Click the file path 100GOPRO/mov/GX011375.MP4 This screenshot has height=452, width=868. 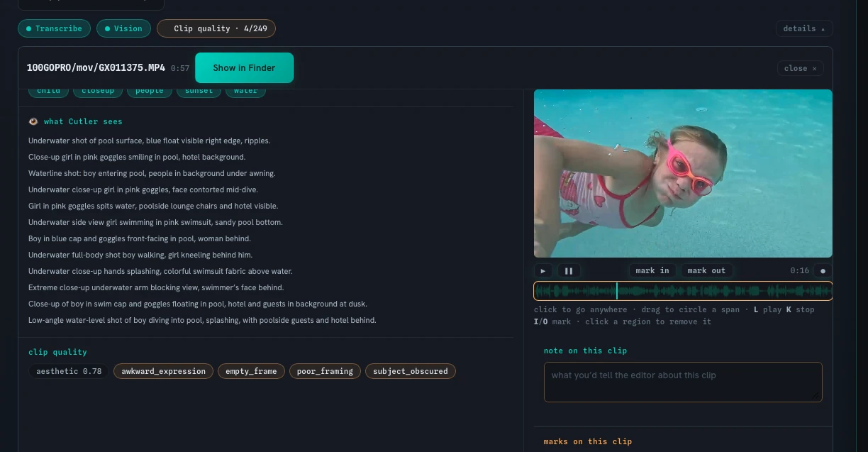tap(96, 68)
